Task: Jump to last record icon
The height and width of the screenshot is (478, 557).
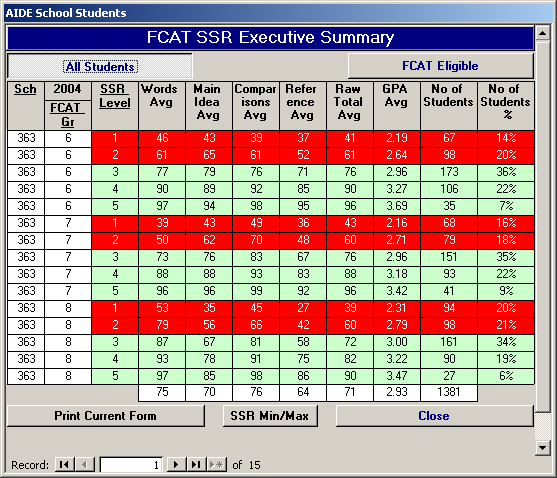Action: tap(196, 465)
